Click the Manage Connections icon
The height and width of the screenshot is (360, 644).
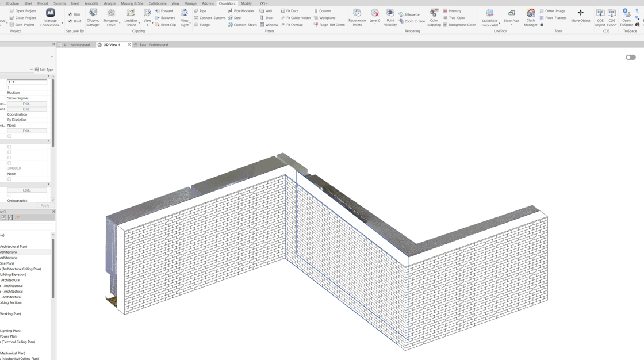(x=51, y=18)
